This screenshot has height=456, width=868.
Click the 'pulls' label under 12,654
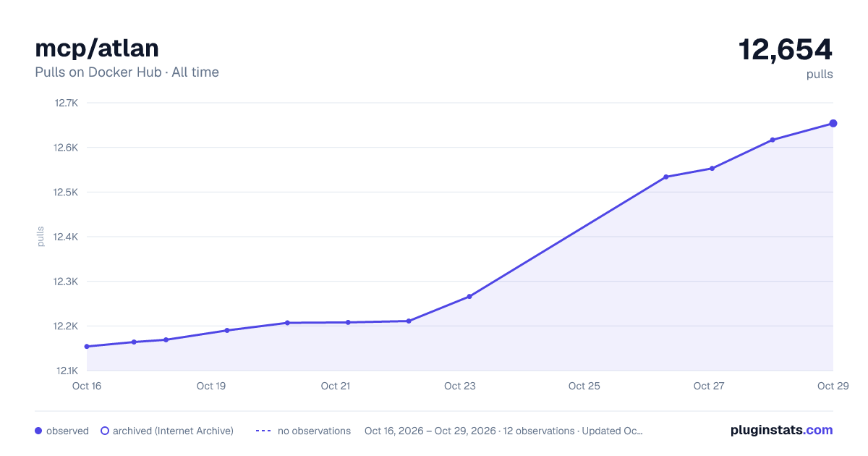tap(820, 74)
